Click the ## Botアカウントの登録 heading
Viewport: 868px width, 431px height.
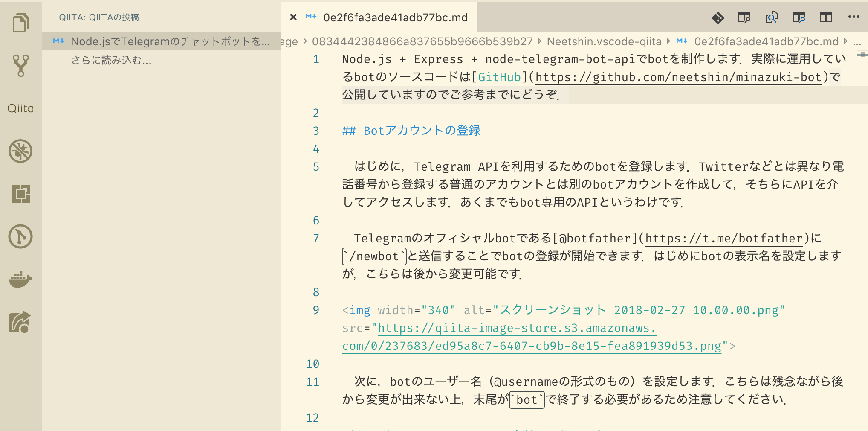pos(411,131)
